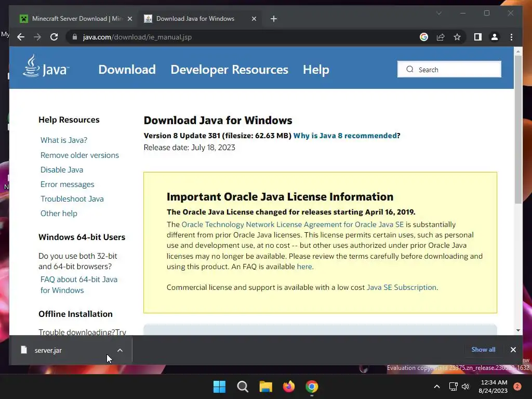Close the Download Java for Windows tab

[x=254, y=19]
